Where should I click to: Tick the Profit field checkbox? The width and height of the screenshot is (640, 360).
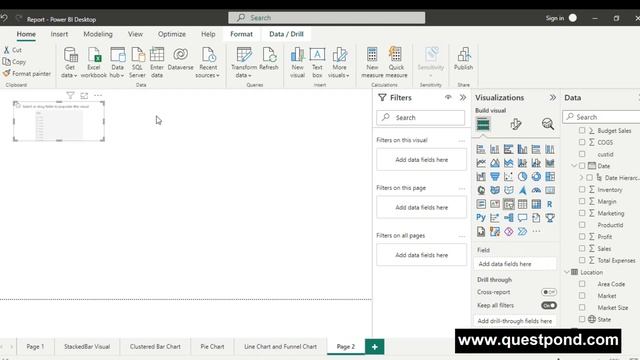coord(582,236)
